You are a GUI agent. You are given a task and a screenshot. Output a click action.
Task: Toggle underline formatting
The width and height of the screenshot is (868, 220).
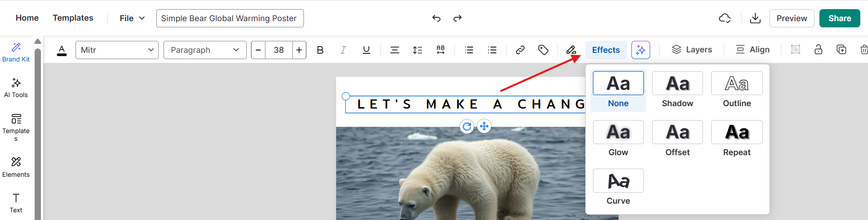pos(366,50)
